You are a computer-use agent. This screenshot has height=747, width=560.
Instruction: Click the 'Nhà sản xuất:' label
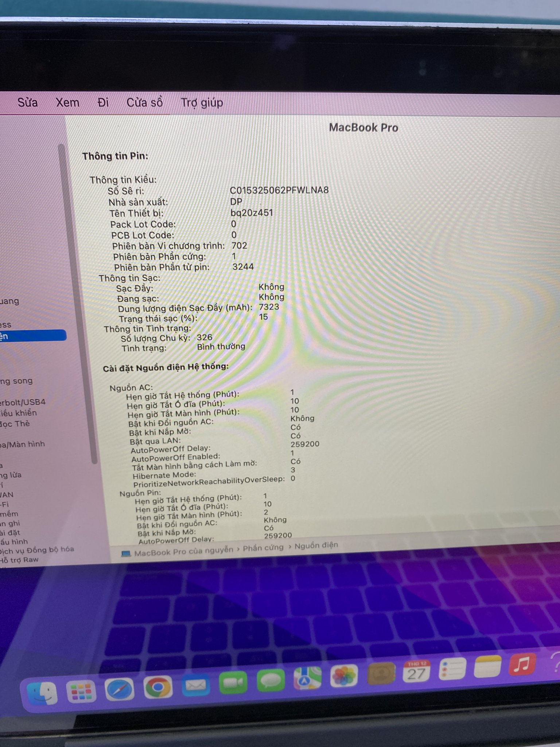138,202
